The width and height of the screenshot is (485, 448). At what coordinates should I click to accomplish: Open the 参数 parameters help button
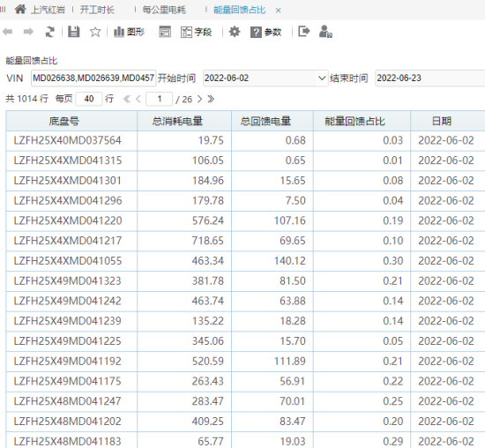point(266,32)
